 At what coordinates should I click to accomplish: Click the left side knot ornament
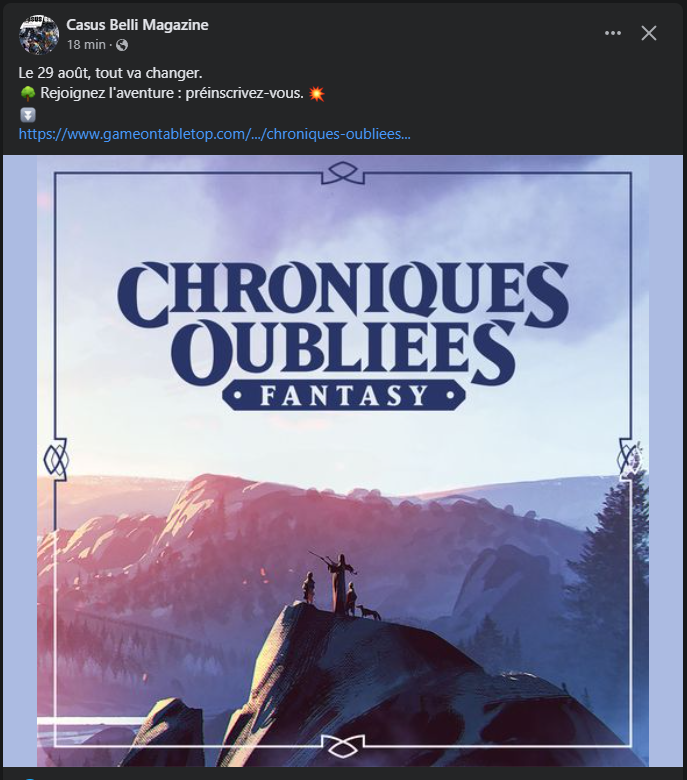point(55,459)
